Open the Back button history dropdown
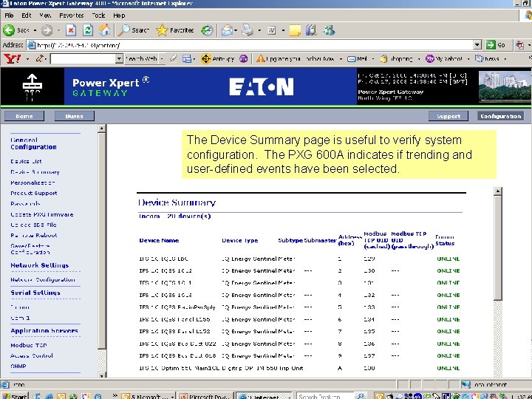This screenshot has height=399, width=532. coord(35,30)
